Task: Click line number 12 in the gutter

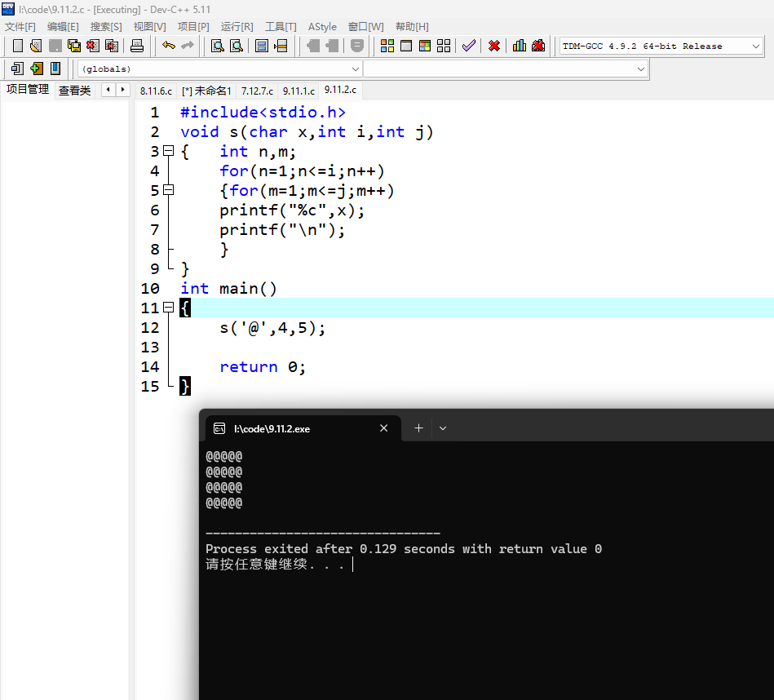Action: click(x=150, y=327)
